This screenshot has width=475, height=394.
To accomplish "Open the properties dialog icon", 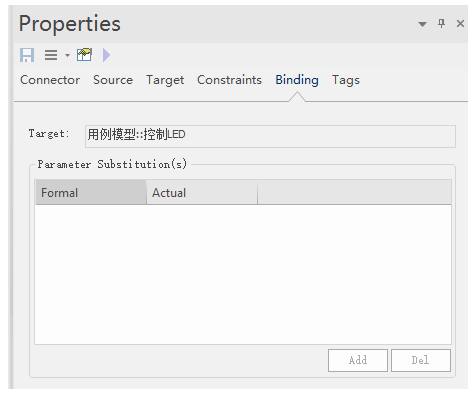I will [x=84, y=55].
